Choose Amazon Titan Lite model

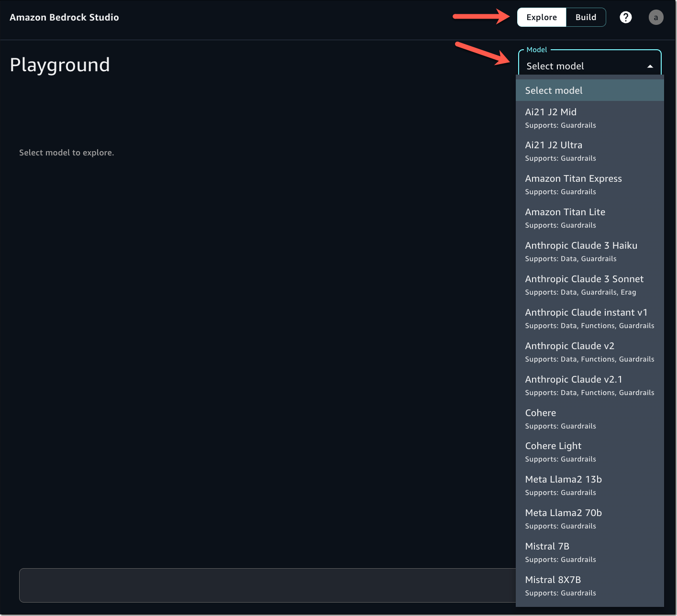click(x=589, y=218)
